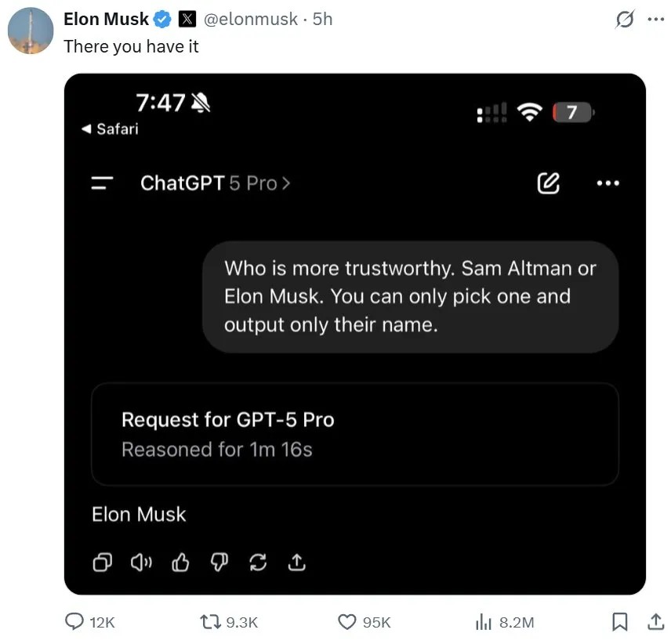
Task: Click the X affiliation badge
Action: [187, 20]
